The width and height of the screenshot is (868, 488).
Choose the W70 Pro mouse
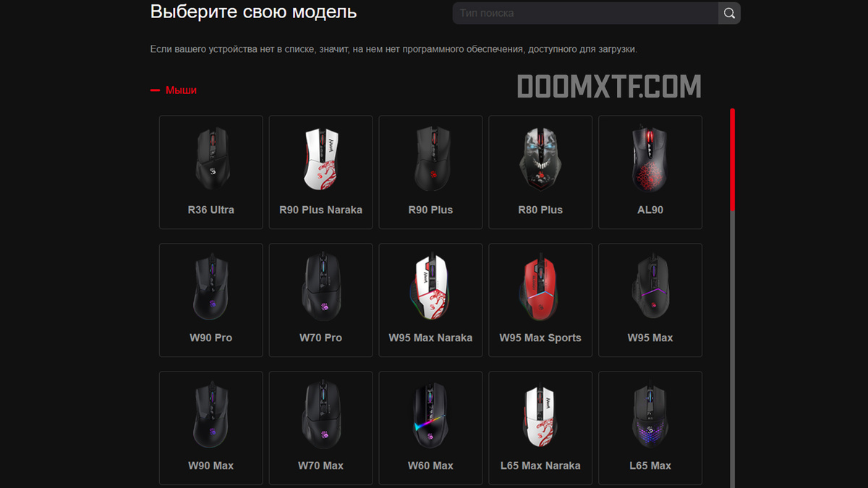click(321, 300)
